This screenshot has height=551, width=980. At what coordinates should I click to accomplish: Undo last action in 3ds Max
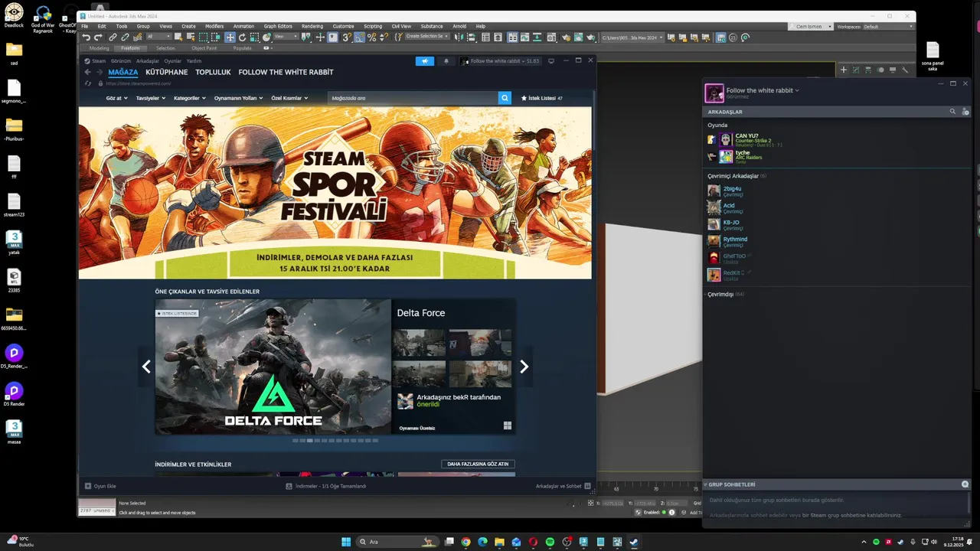pyautogui.click(x=86, y=37)
